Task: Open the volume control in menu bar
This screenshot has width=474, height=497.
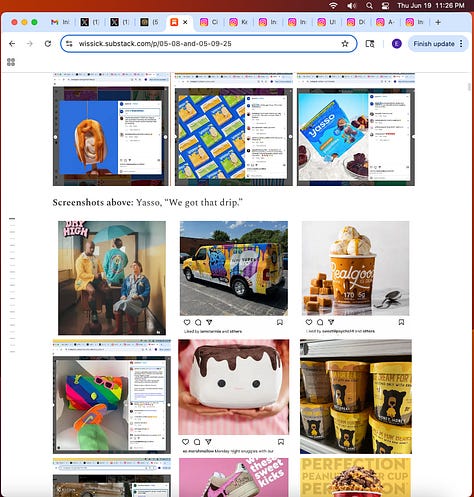Action: click(351, 6)
